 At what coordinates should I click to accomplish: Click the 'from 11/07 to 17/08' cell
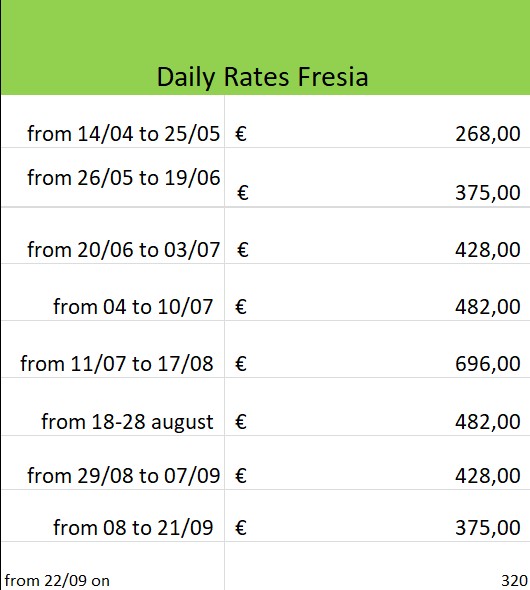(x=113, y=349)
